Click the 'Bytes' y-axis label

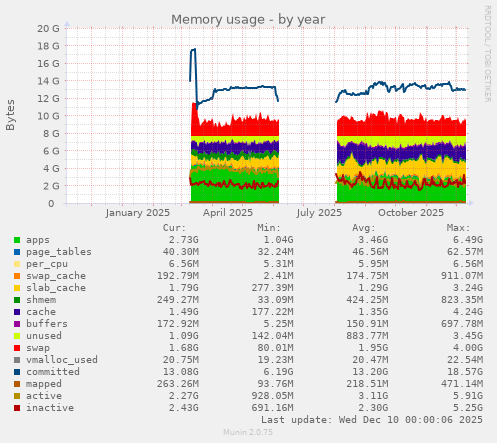tap(10, 115)
